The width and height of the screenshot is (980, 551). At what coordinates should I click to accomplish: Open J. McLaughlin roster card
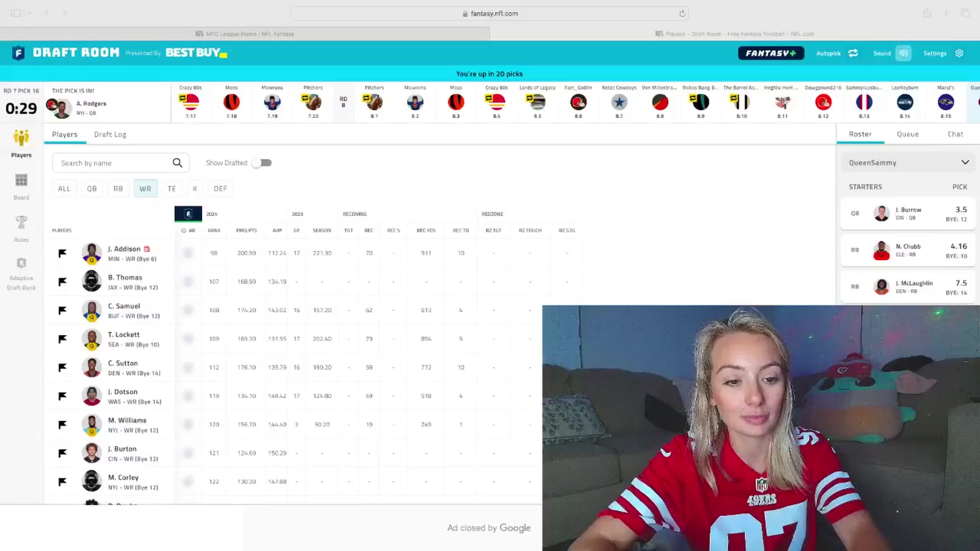click(908, 287)
